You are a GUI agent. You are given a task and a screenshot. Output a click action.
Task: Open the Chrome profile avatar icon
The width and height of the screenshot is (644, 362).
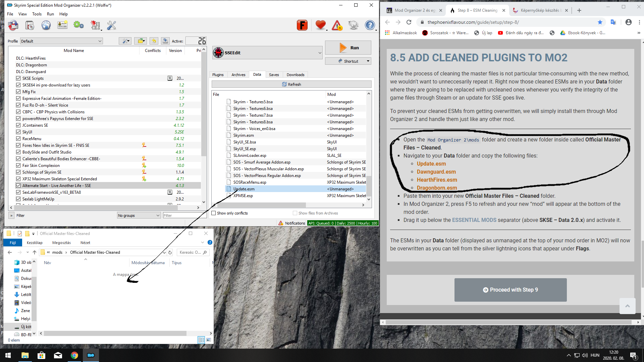[629, 22]
